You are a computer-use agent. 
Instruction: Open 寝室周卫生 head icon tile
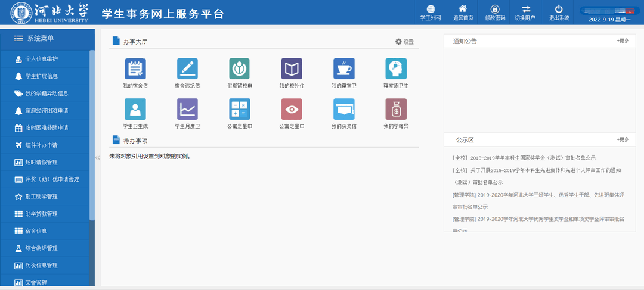click(x=396, y=68)
